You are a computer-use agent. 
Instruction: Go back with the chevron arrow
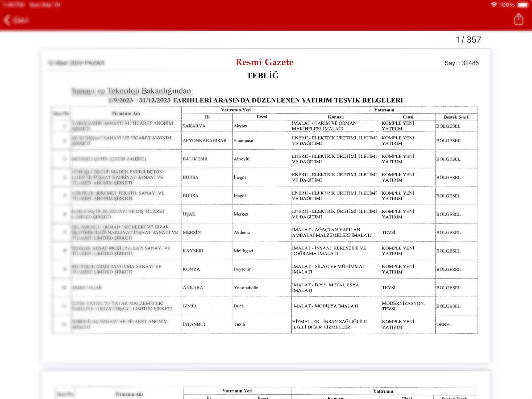[7, 20]
